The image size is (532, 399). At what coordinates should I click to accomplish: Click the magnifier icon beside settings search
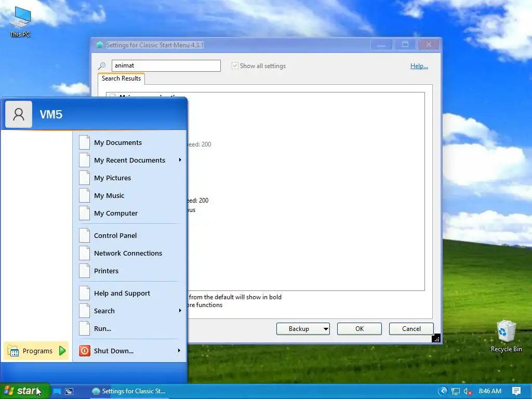point(102,66)
